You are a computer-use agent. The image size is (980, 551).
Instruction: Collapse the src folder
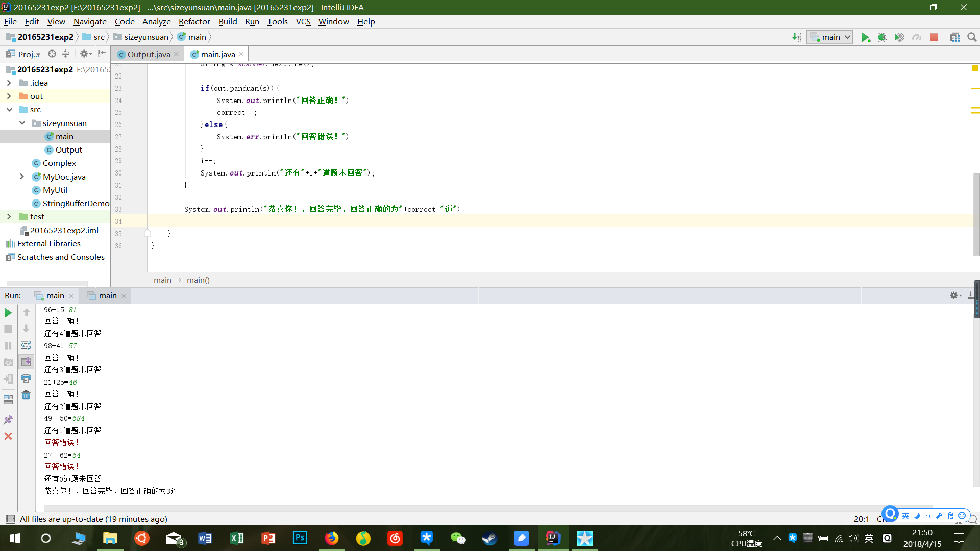[x=9, y=109]
